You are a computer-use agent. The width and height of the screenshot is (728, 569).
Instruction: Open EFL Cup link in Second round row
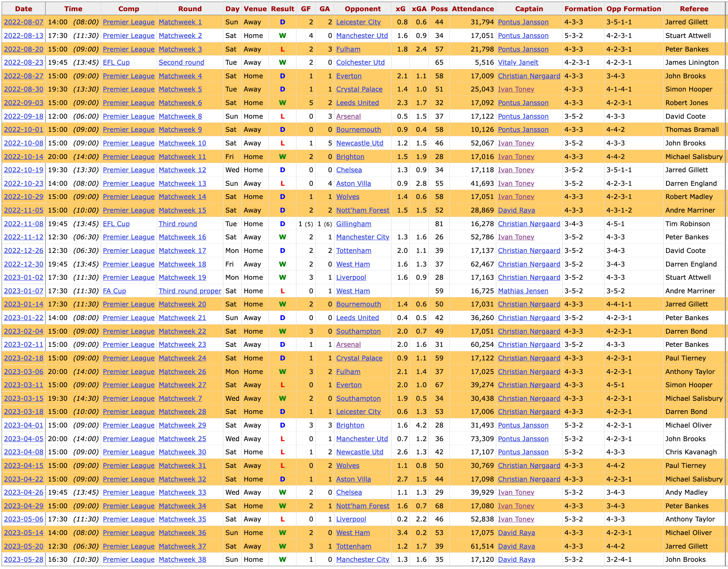116,62
